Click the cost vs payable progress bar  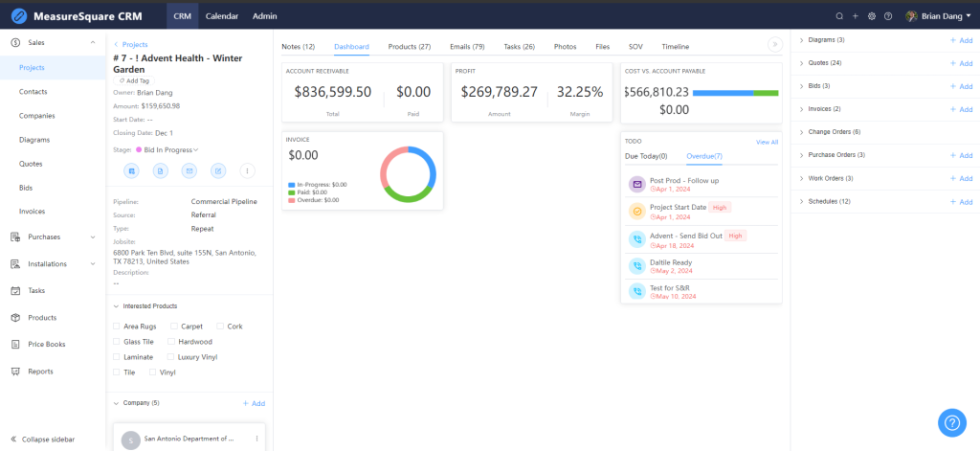pyautogui.click(x=735, y=93)
